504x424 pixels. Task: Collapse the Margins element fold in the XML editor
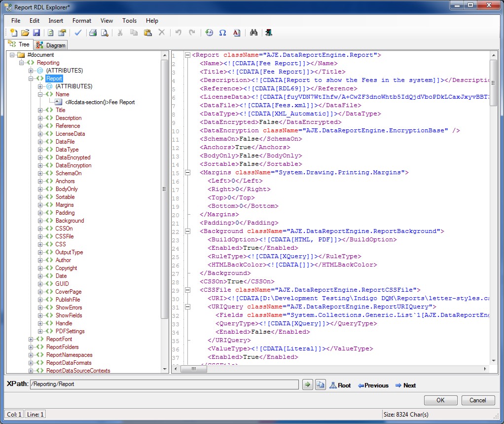click(187, 172)
